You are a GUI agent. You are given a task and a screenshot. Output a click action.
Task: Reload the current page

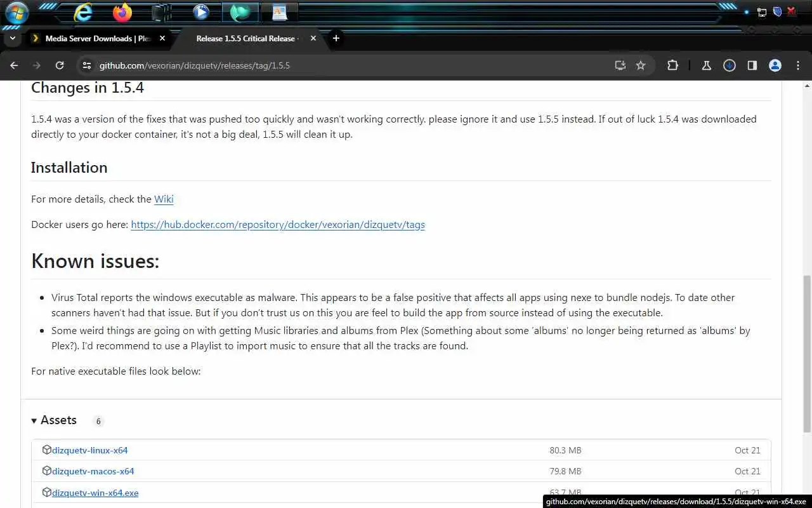point(60,65)
